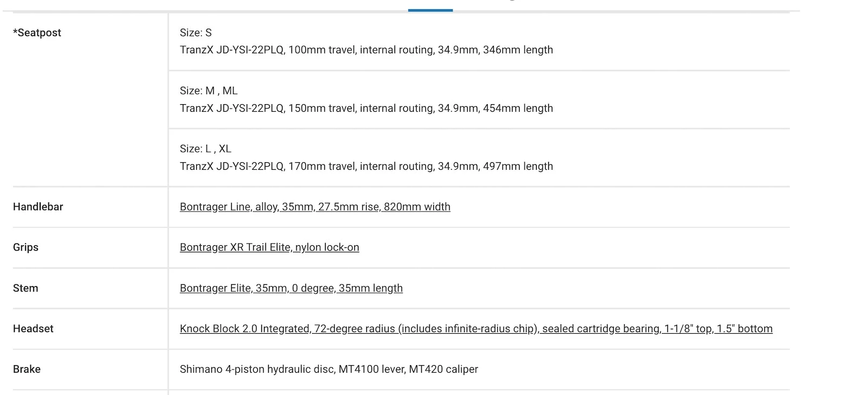This screenshot has width=868, height=395.
Task: Click the 150mm travel TranzX seatpost text
Action: (366, 108)
